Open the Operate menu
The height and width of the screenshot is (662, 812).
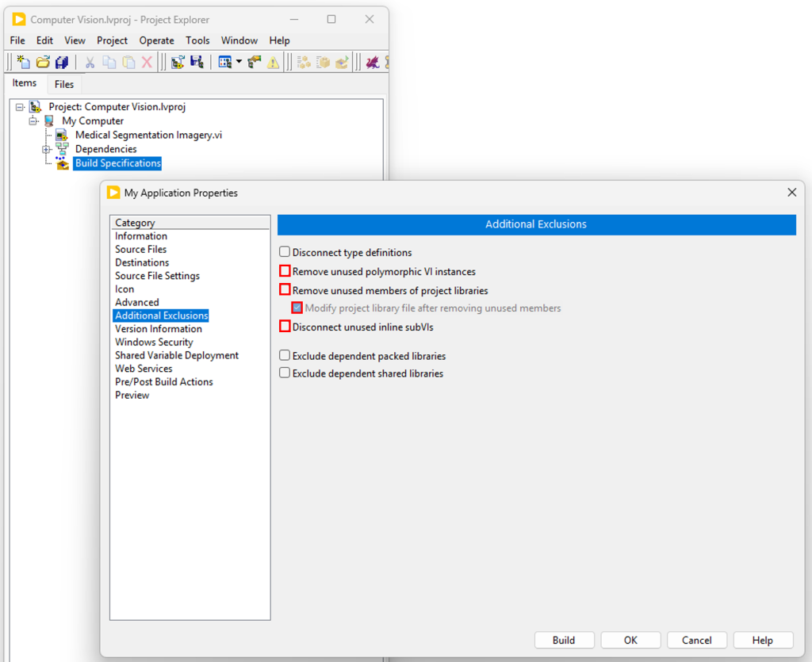pyautogui.click(x=156, y=40)
